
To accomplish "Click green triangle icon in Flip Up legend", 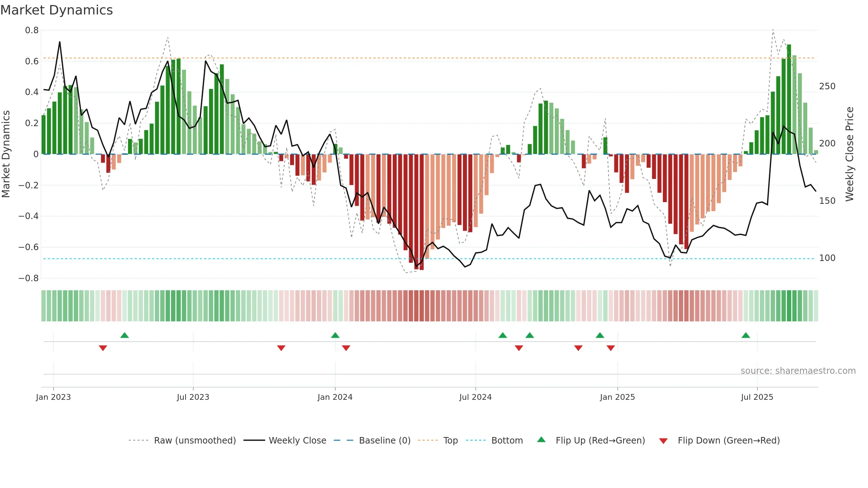I will 541,440.
